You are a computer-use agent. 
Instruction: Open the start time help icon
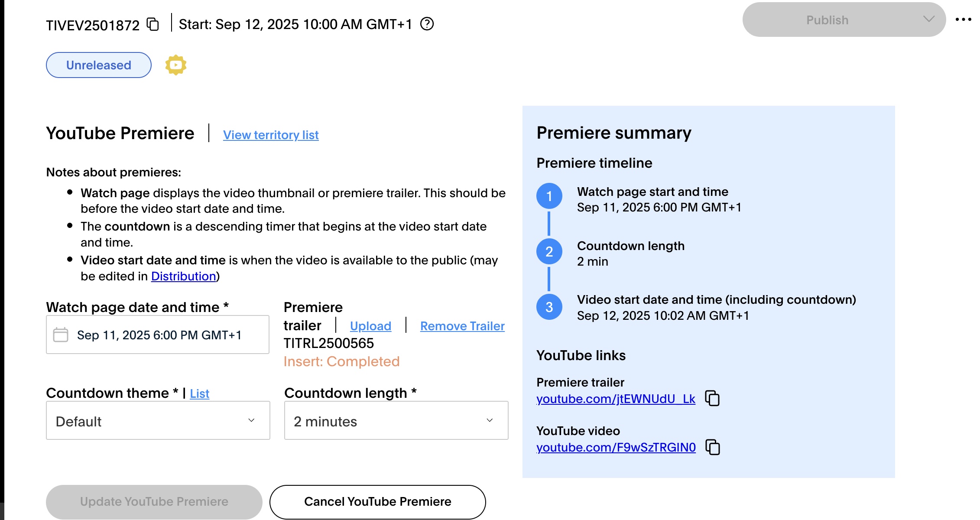(427, 24)
